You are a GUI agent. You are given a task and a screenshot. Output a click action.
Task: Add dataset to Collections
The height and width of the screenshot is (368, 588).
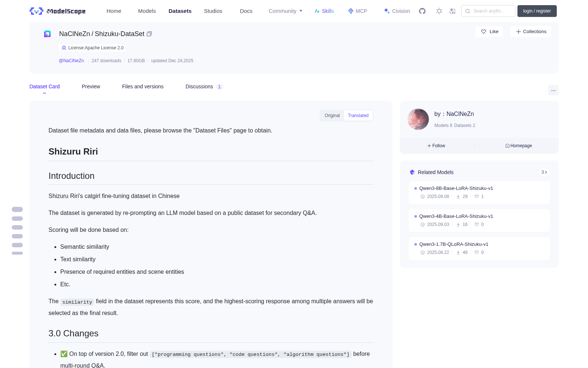(531, 32)
